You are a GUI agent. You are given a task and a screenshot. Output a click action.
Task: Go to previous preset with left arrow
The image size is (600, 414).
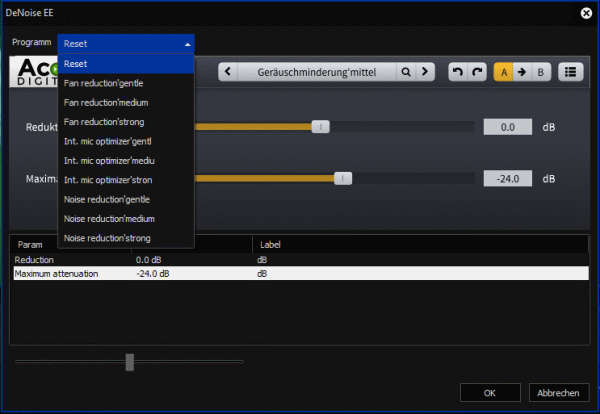click(228, 72)
